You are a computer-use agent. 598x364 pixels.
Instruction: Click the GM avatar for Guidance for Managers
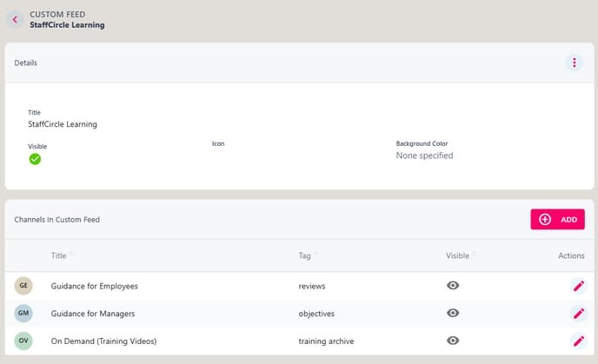pos(23,313)
